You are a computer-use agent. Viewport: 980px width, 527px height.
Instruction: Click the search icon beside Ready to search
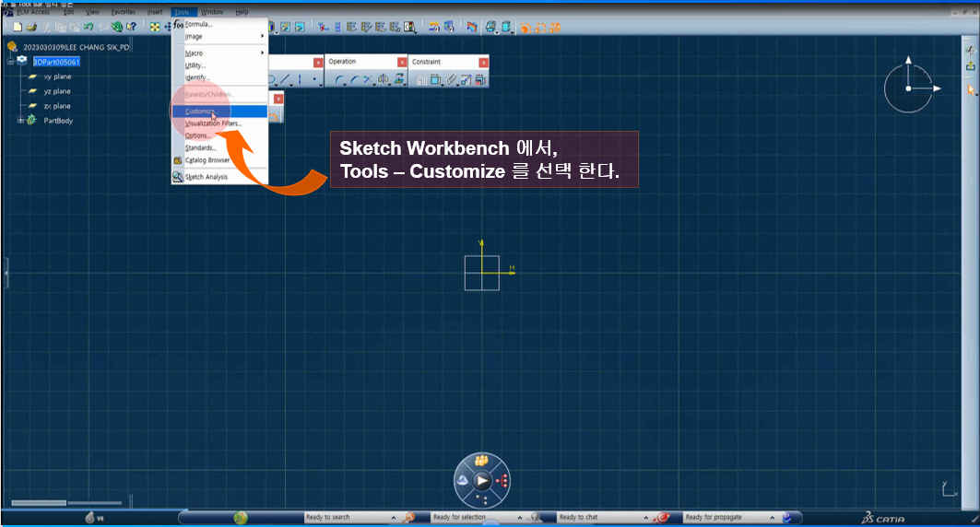[408, 518]
